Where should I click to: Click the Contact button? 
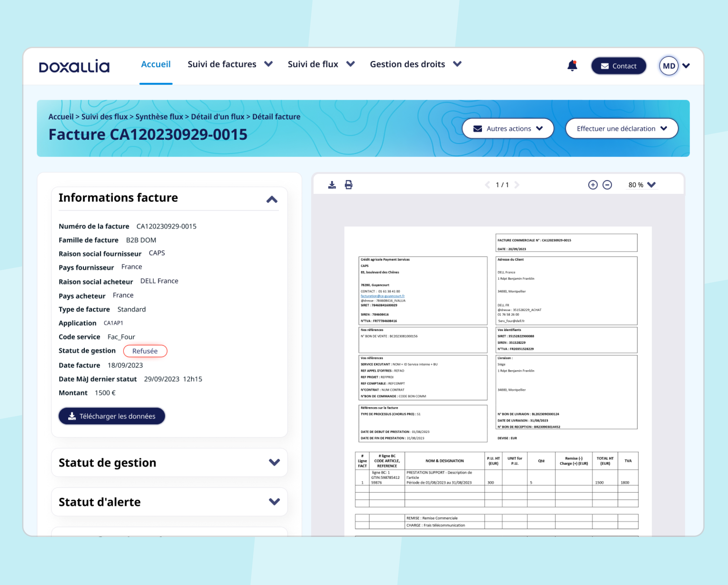pos(618,66)
